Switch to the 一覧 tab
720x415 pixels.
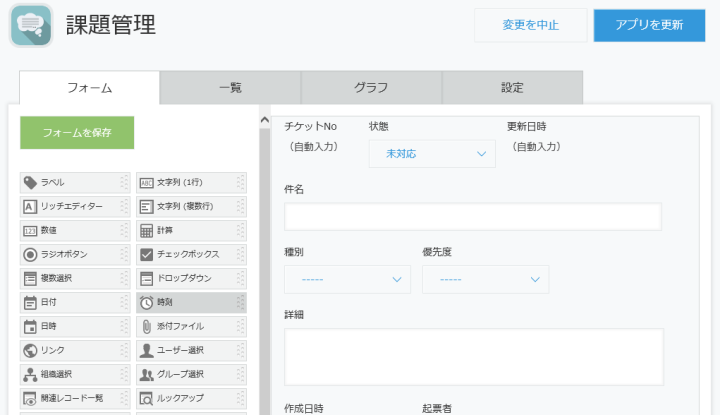pos(230,88)
